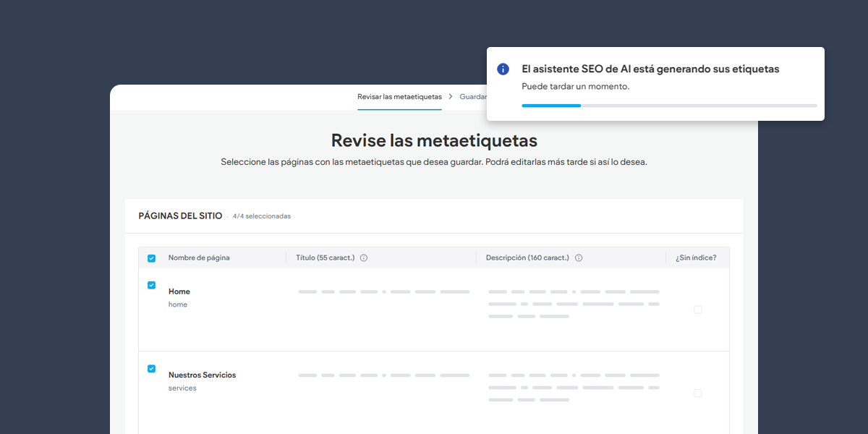Click the Revise las metaetiquetas main heading
868x434 pixels.
(x=434, y=140)
